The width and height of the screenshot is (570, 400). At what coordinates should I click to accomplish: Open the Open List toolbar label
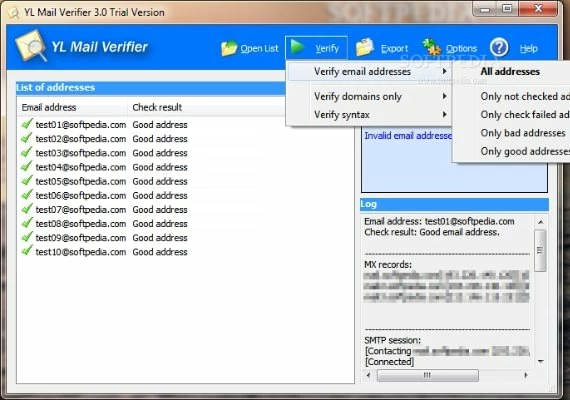coord(259,48)
